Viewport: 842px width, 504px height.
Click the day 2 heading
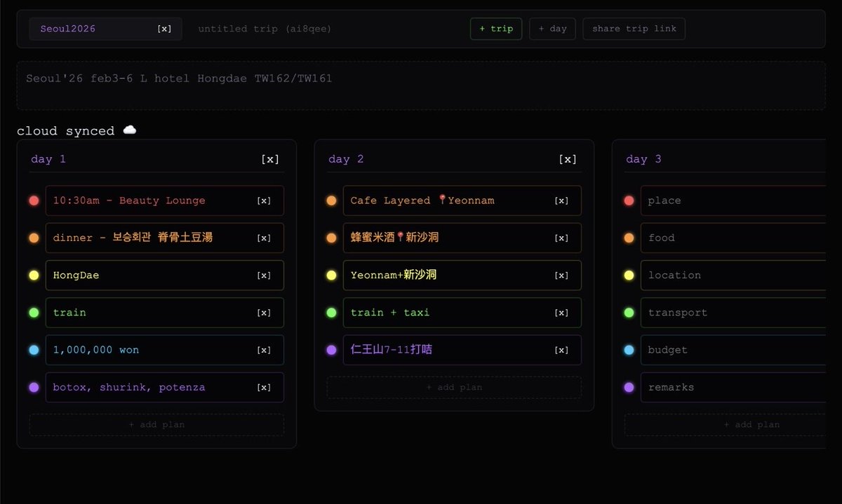(346, 159)
